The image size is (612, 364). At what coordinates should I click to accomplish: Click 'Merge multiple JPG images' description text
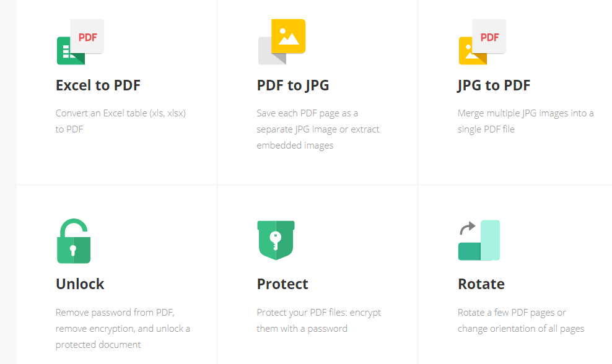(526, 121)
